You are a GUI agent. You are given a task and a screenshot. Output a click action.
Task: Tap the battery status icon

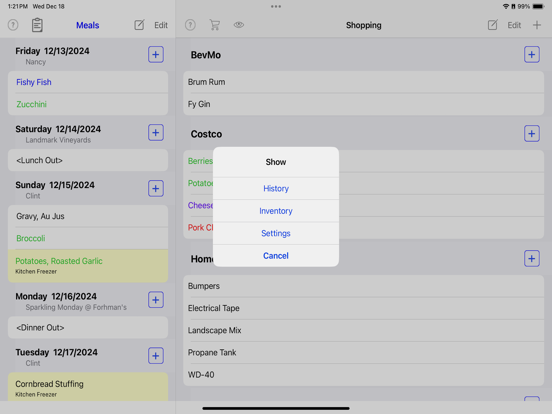coord(539,6)
